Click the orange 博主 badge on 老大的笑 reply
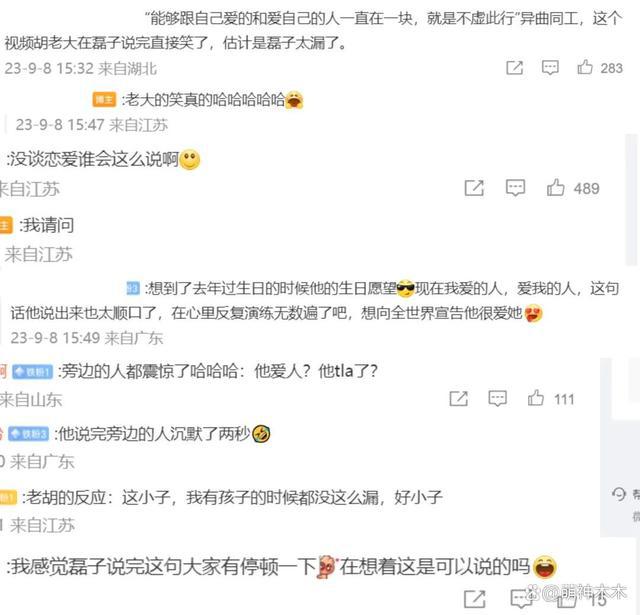Screen dimensions: 640x615 coord(104,100)
